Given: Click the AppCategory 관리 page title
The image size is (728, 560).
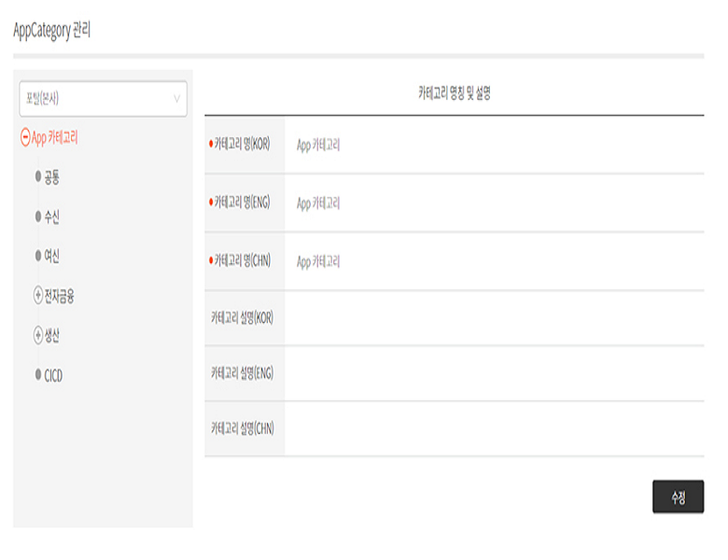Looking at the screenshot, I should coord(52,30).
